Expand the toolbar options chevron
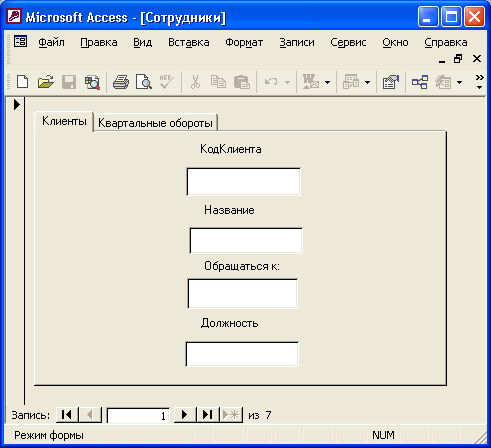The image size is (491, 448). coord(479,82)
